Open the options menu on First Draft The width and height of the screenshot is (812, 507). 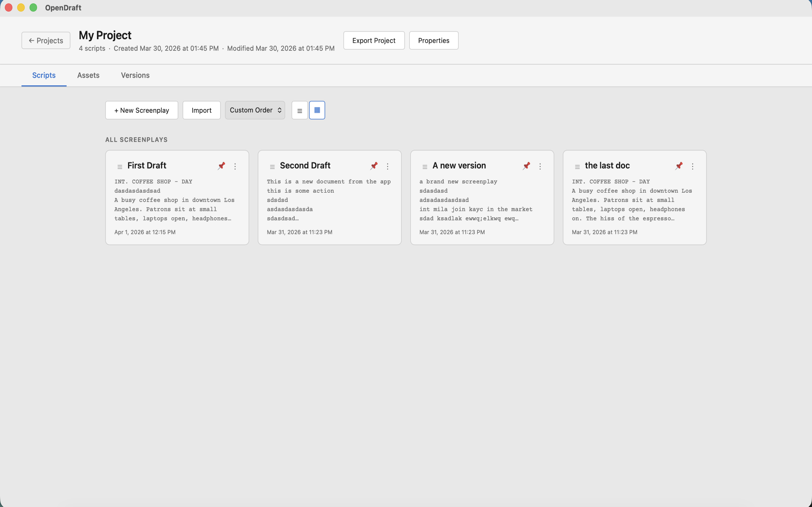(x=235, y=166)
